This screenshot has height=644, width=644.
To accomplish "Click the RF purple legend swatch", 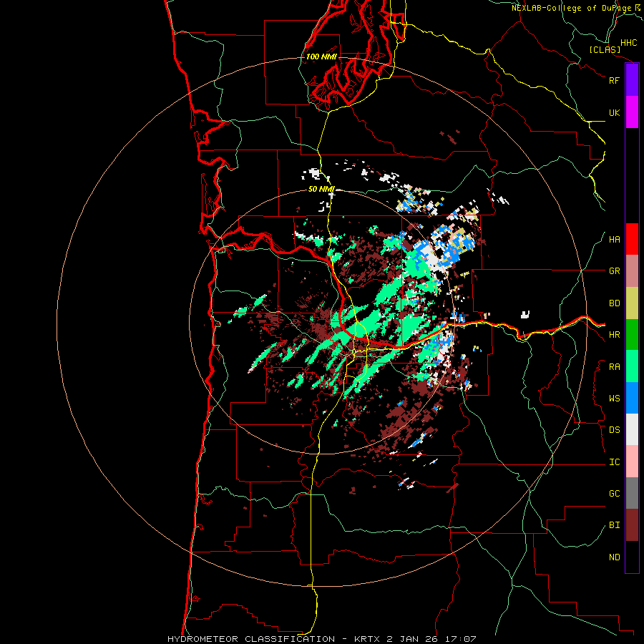I will coord(632,80).
